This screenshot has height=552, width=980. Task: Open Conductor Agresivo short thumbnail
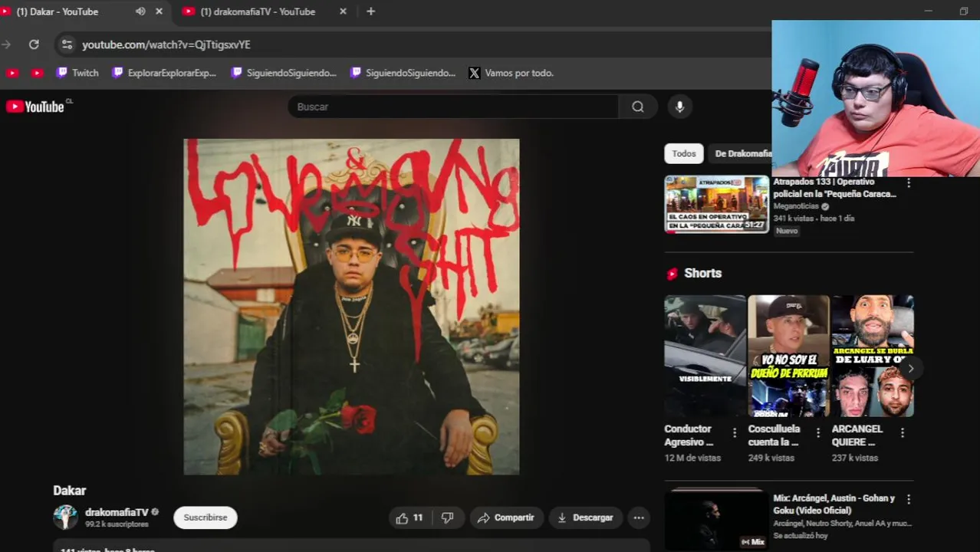[705, 356]
